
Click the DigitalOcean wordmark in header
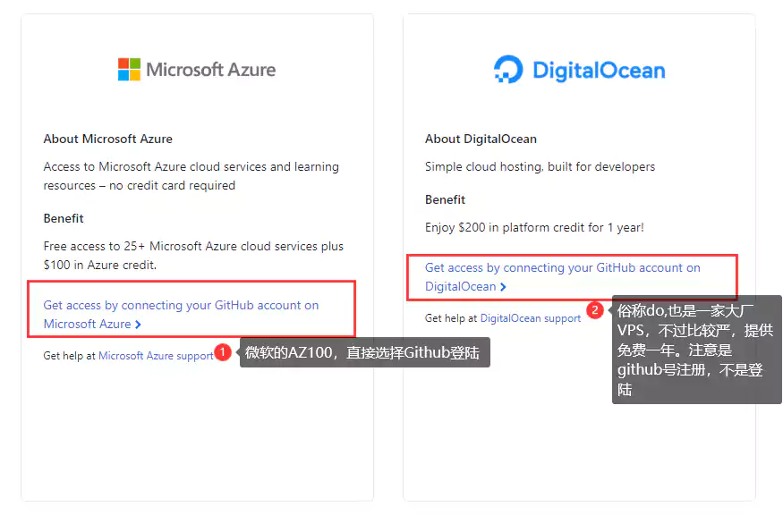pyautogui.click(x=599, y=71)
